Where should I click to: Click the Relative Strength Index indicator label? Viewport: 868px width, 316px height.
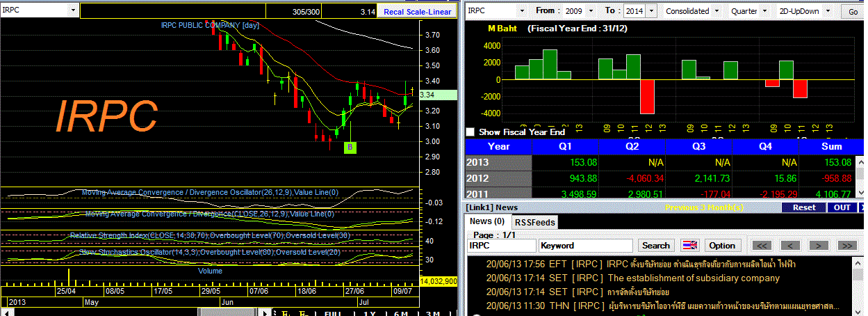(x=210, y=235)
